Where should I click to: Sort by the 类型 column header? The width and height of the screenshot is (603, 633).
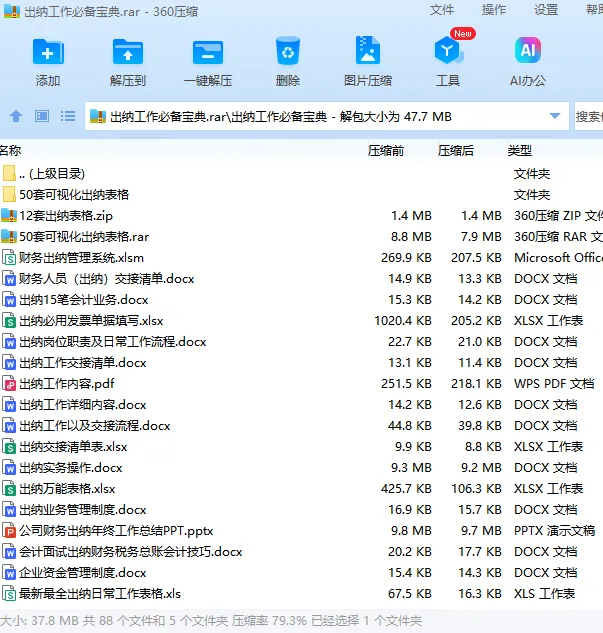[x=519, y=151]
